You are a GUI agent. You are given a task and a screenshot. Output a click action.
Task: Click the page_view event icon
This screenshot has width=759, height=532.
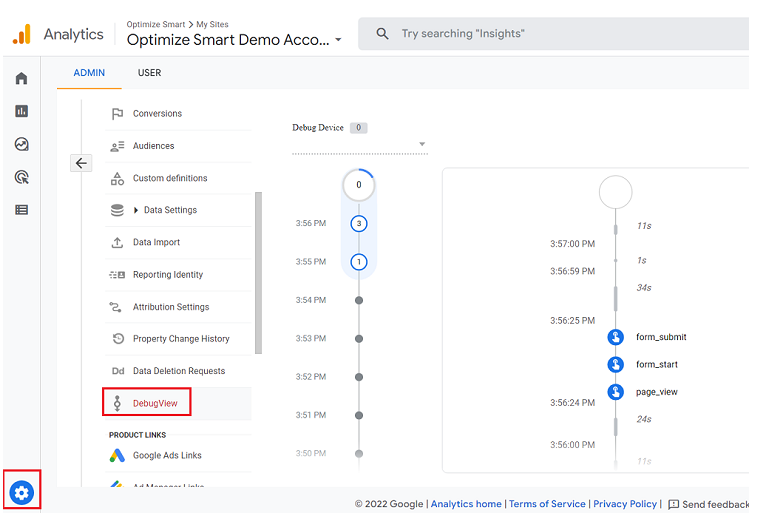(615, 392)
